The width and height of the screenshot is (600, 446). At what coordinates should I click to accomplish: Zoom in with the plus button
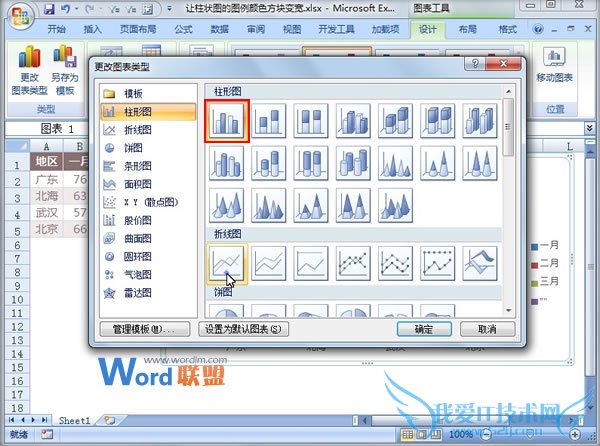point(575,434)
